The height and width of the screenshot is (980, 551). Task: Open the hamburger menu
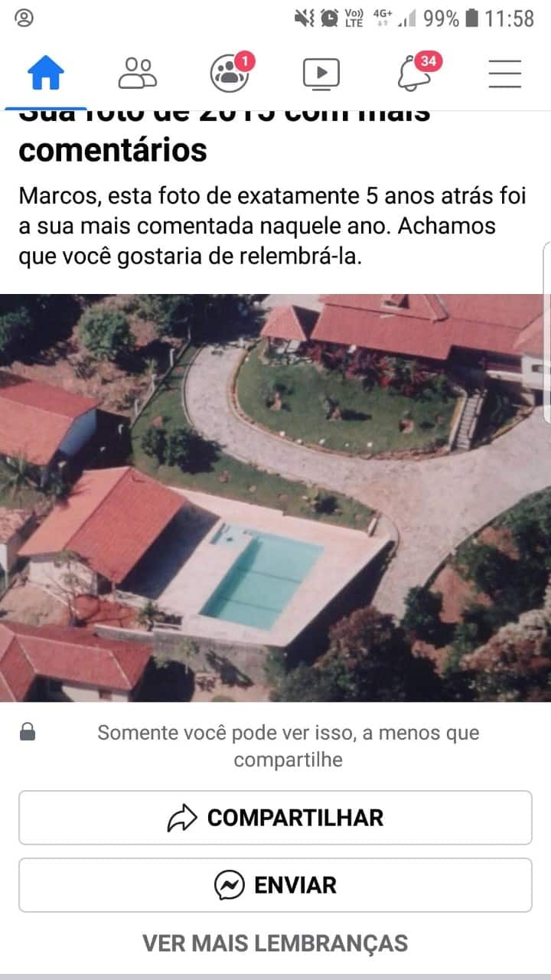point(505,73)
